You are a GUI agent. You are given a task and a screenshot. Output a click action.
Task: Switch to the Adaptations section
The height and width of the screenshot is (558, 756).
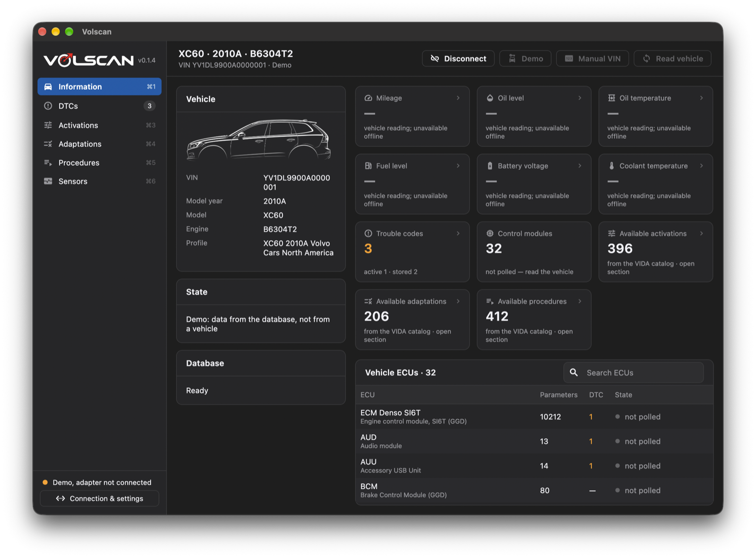[x=100, y=144]
